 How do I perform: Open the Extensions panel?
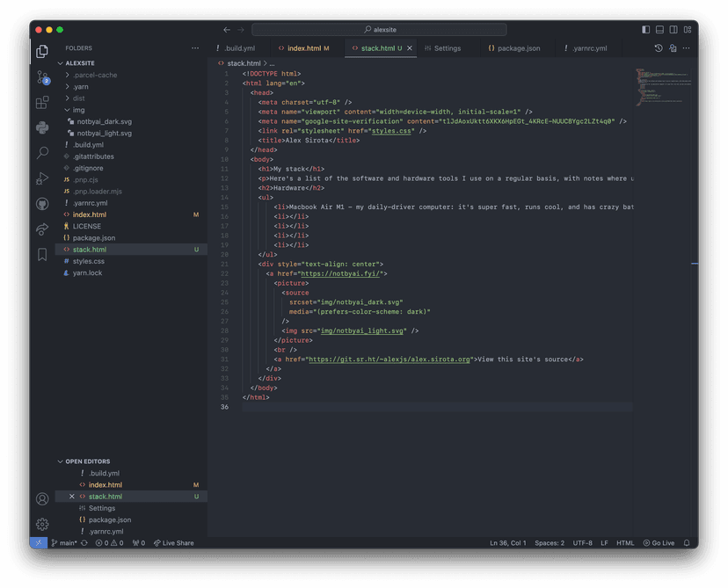42,103
